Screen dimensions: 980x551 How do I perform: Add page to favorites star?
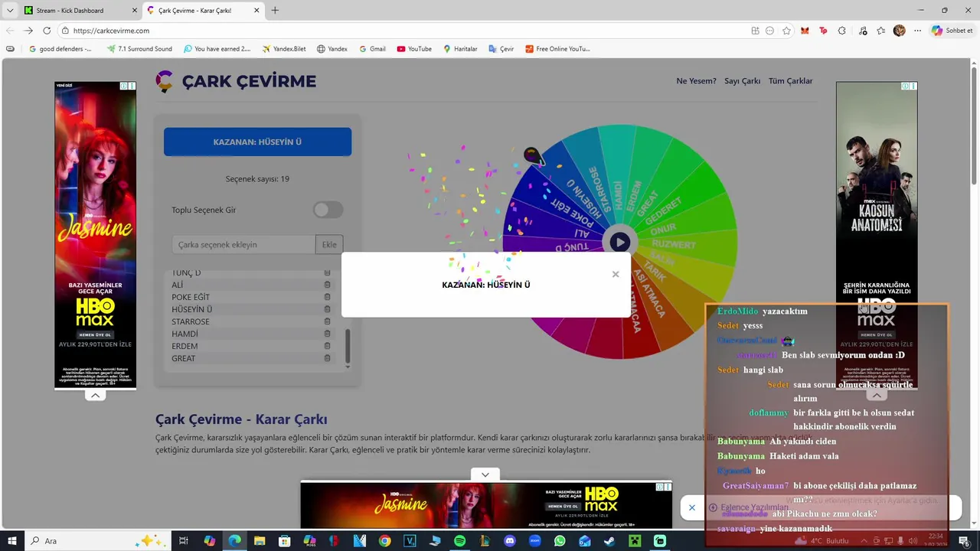(x=786, y=31)
